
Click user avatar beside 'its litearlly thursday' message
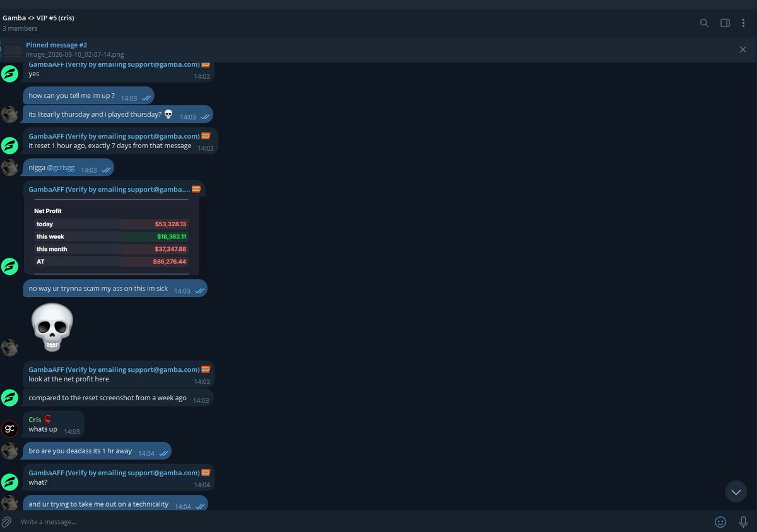point(9,114)
